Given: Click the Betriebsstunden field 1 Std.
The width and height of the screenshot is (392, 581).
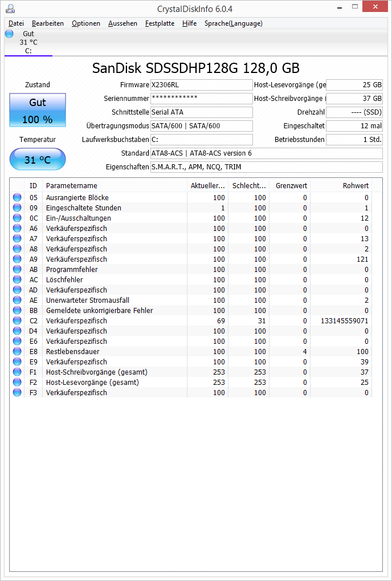Looking at the screenshot, I should coord(354,140).
